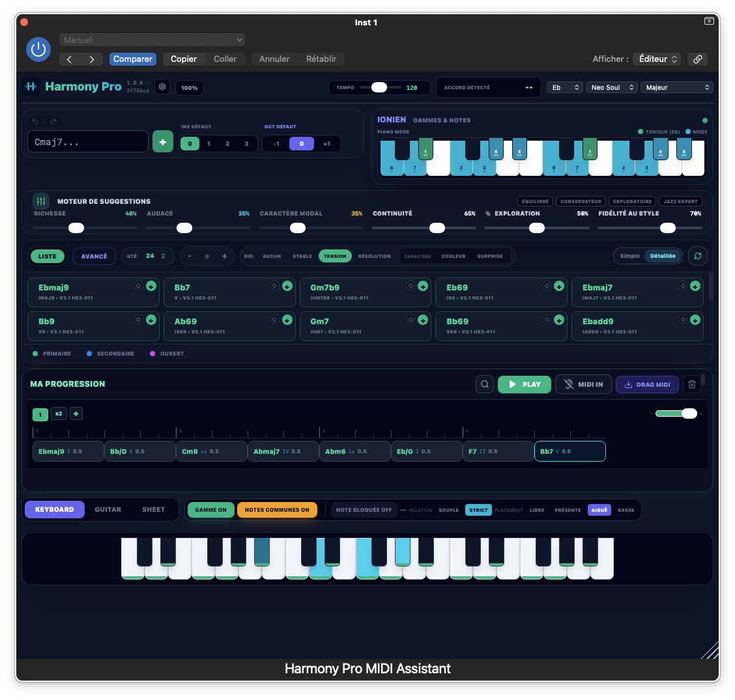Viewport: 735px width, 700px height.
Task: Click the suggestion engine mixer icon
Action: click(41, 201)
